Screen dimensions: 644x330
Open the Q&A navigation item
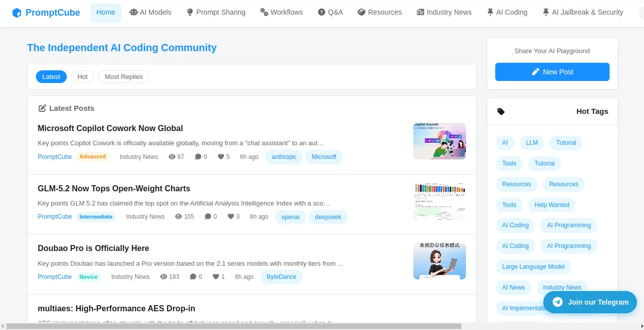tap(330, 13)
